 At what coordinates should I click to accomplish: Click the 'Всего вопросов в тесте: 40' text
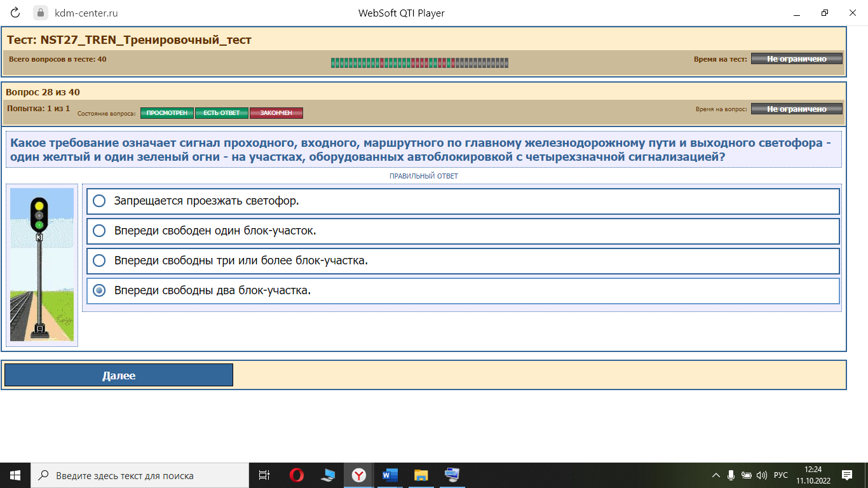[x=58, y=59]
